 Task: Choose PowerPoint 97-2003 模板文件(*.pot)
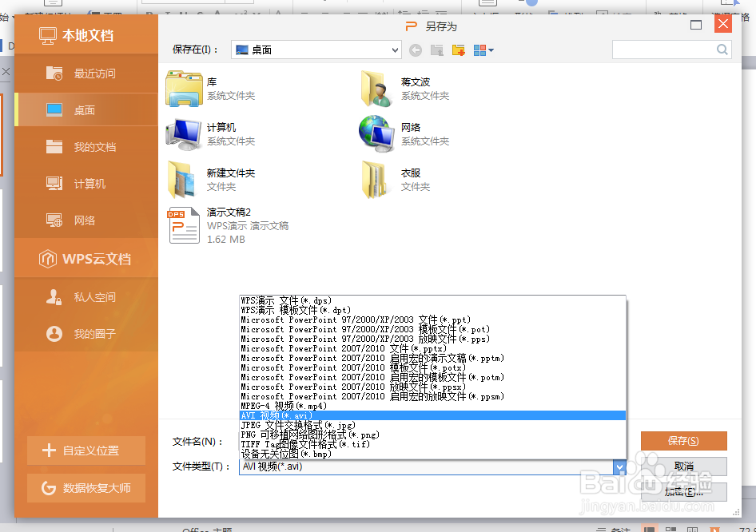pyautogui.click(x=432, y=330)
